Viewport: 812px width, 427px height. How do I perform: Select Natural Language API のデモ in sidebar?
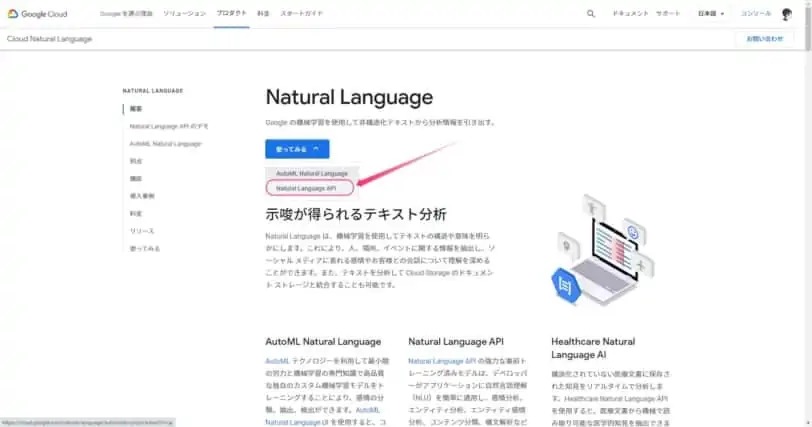[169, 126]
